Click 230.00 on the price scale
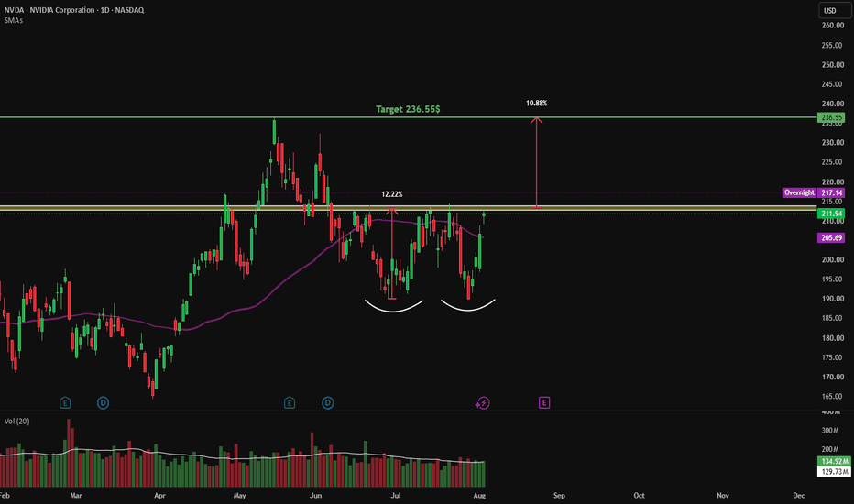 click(x=832, y=143)
